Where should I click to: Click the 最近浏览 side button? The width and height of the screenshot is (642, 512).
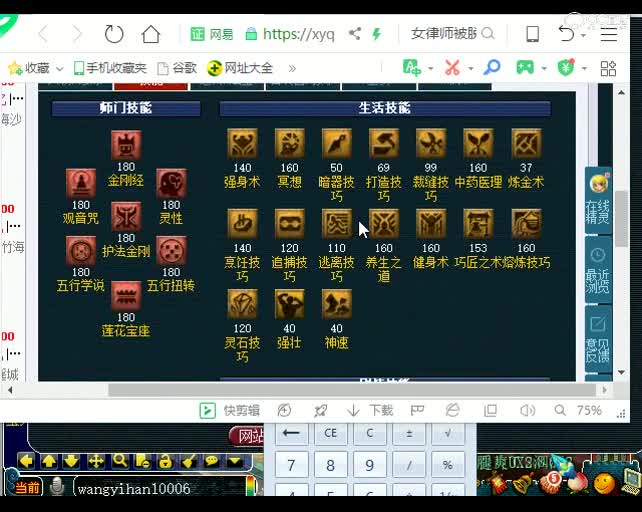[x=598, y=270]
